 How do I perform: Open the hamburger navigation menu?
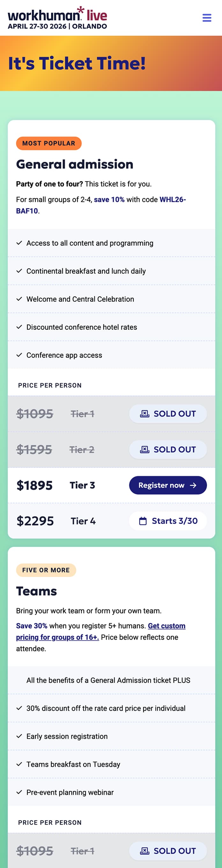tap(206, 18)
